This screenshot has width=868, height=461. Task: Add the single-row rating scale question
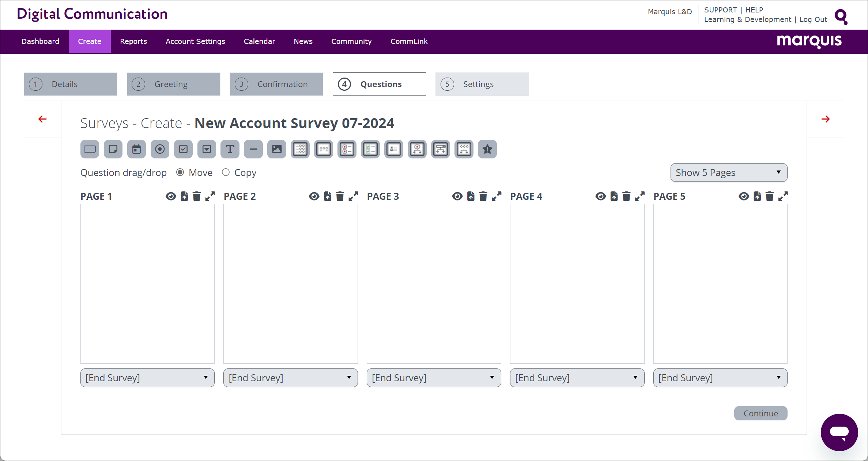324,149
